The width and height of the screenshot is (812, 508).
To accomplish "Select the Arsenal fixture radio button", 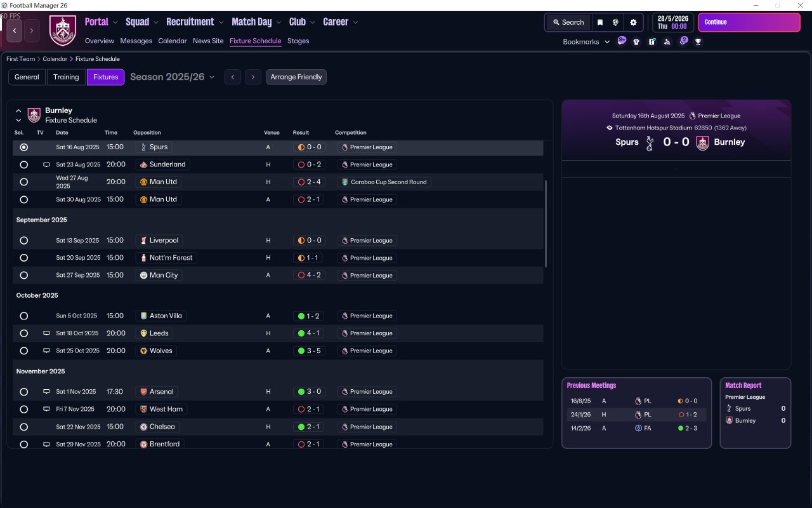I will coord(24,392).
